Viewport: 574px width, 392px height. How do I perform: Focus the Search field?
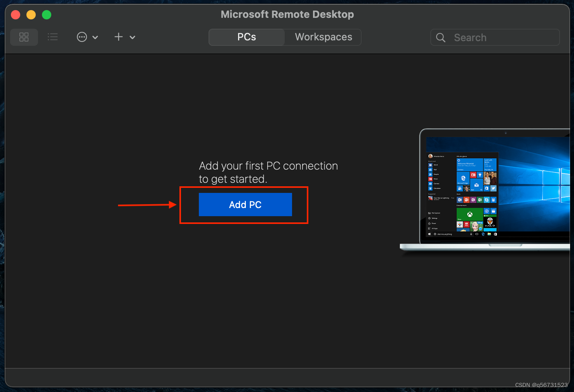pyautogui.click(x=495, y=37)
